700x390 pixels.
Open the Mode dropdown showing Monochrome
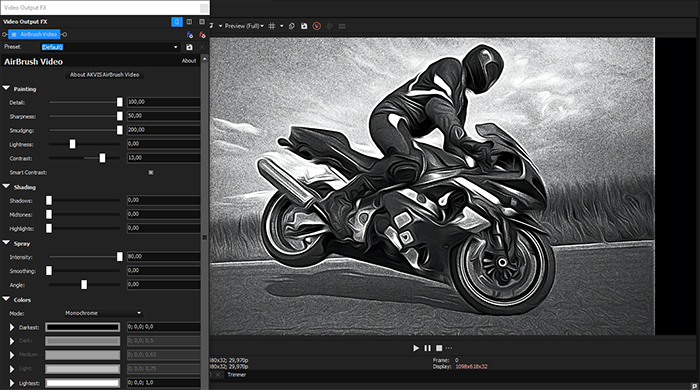(x=103, y=313)
